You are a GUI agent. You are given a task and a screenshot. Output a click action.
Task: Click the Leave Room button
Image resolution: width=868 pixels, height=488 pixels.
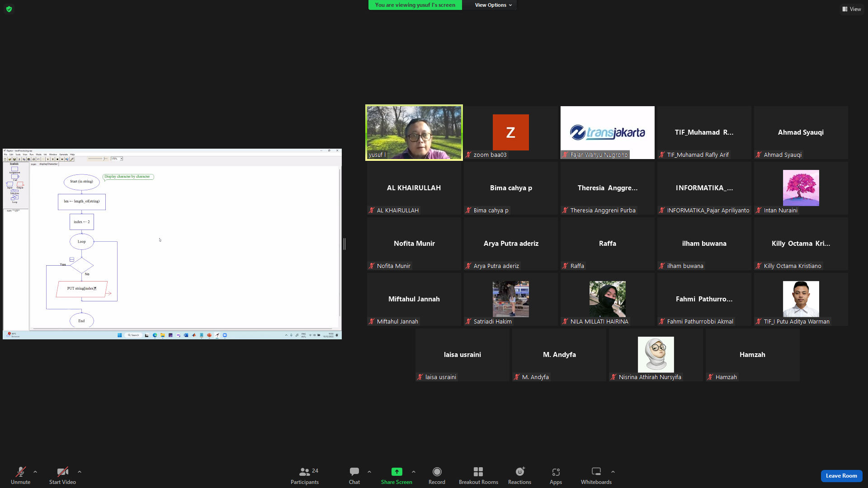[x=841, y=476]
